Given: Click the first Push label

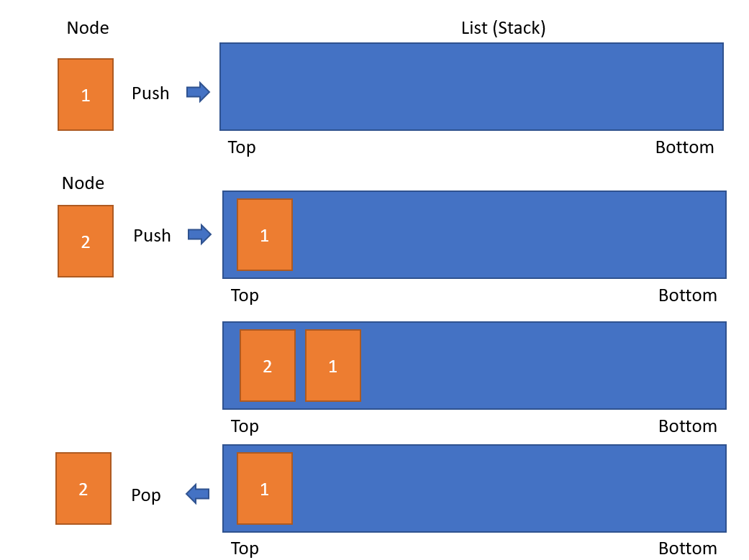Looking at the screenshot, I should click(150, 93).
